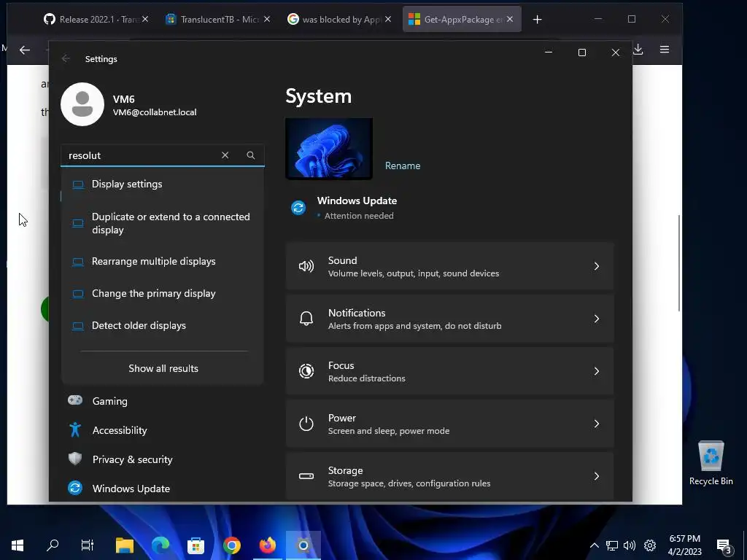
Task: Open the network icon in the system tray
Action: tap(612, 545)
